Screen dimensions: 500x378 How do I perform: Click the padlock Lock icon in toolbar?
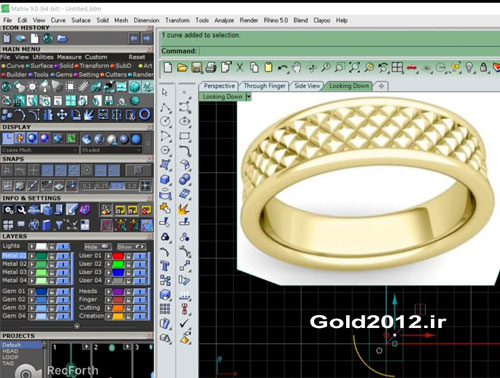pyautogui.click(x=483, y=68)
